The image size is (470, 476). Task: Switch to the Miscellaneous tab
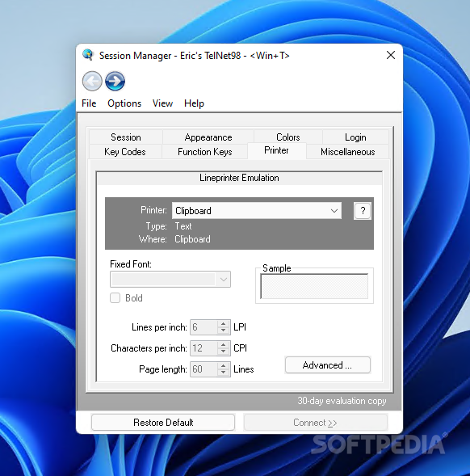coord(348,151)
